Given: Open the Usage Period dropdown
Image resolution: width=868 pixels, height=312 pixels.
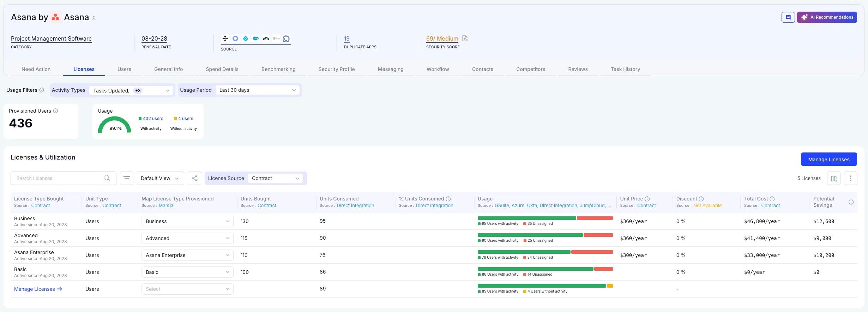Looking at the screenshot, I should click(x=257, y=90).
